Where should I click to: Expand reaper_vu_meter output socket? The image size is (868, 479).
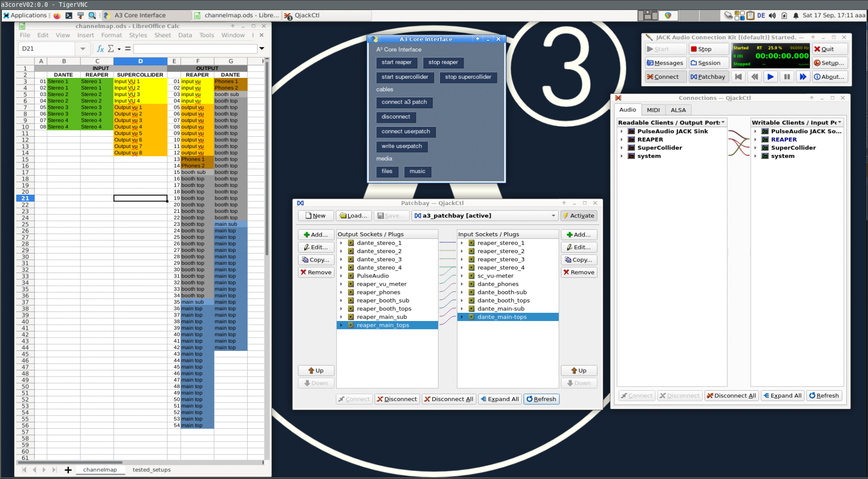point(341,284)
